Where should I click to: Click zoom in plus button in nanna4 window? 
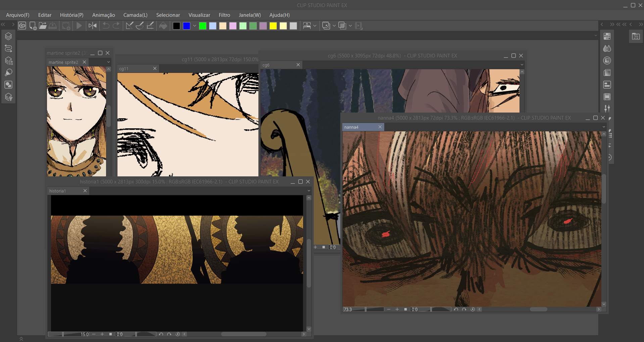(397, 309)
